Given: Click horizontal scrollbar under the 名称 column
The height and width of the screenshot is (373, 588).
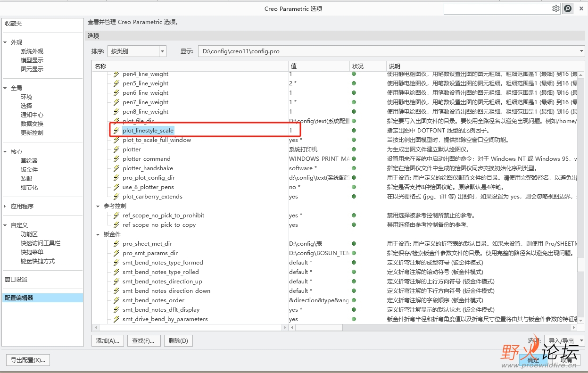Looking at the screenshot, I should pos(190,327).
